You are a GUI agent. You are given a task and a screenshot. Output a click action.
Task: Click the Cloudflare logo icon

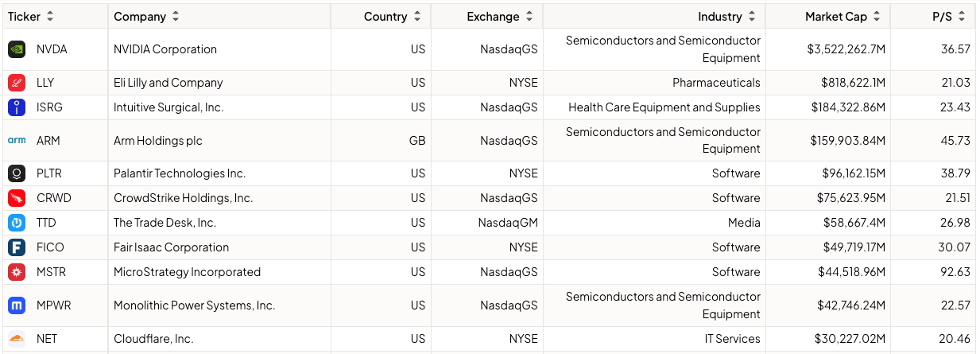coord(17,339)
